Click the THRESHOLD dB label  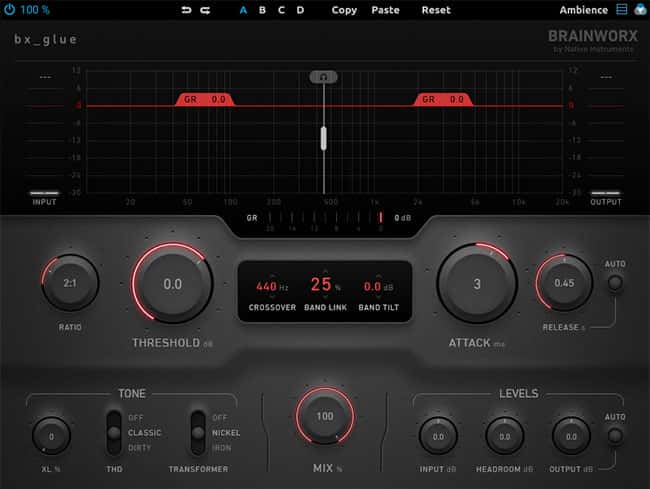pos(172,343)
